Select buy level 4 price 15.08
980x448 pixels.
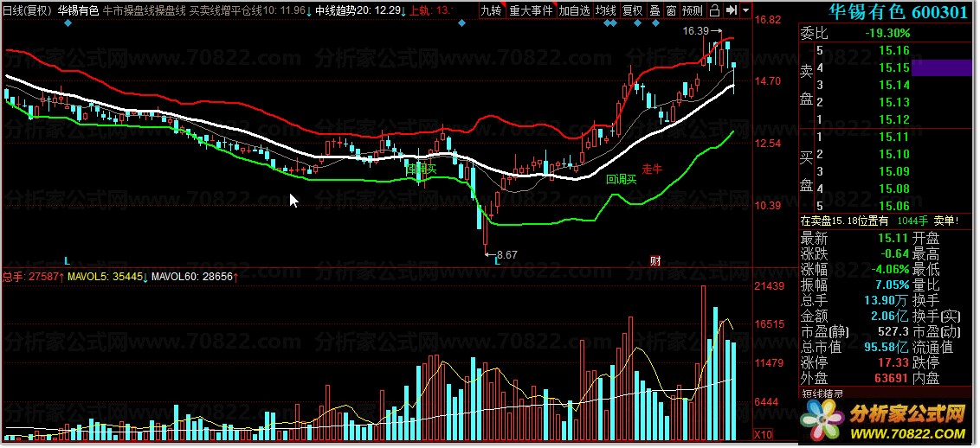pos(893,189)
